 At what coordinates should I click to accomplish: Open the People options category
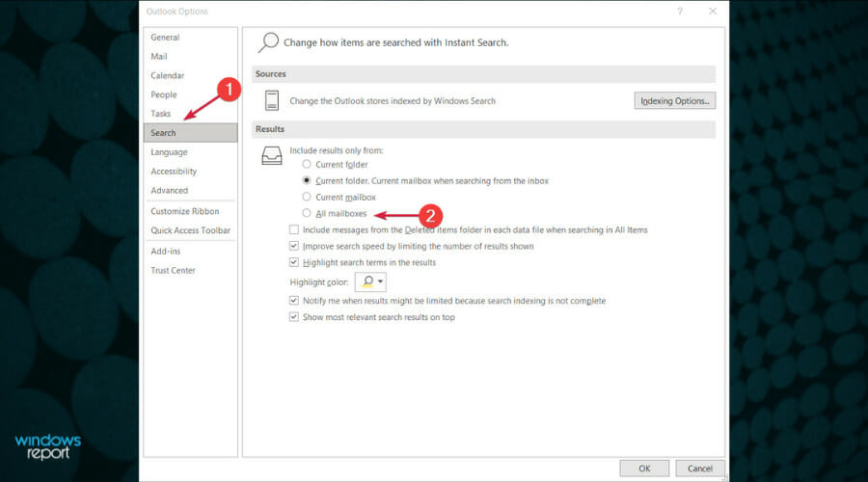pos(190,94)
